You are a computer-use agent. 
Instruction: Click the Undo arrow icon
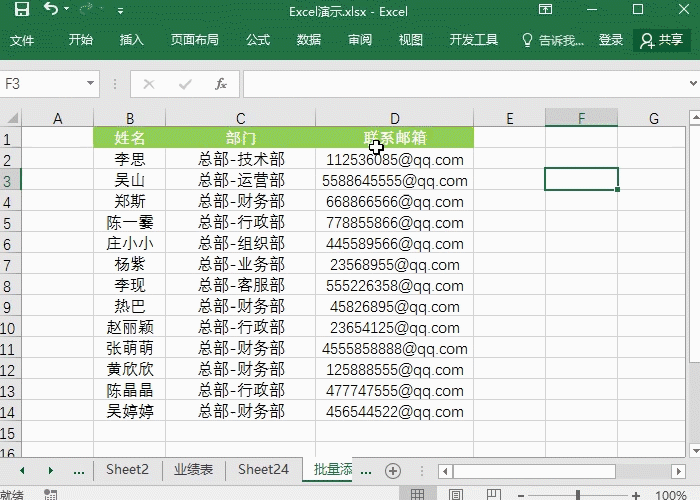pyautogui.click(x=52, y=10)
